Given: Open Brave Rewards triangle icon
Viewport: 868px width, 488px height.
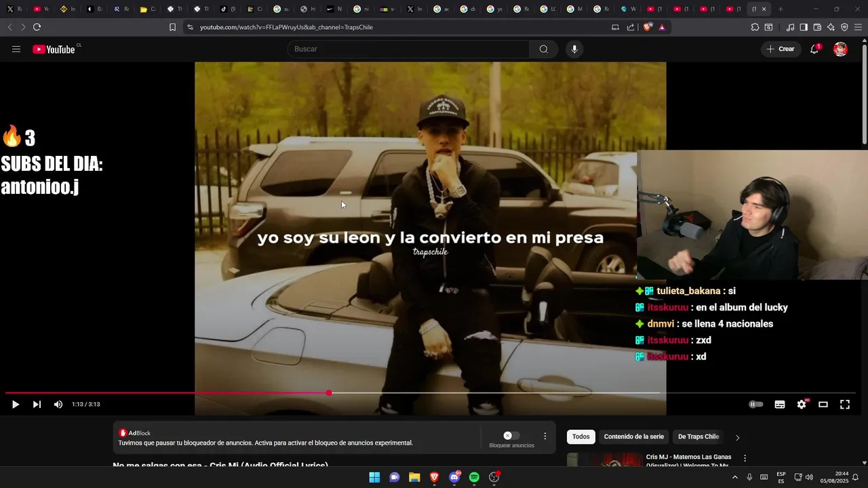Looking at the screenshot, I should (x=662, y=27).
